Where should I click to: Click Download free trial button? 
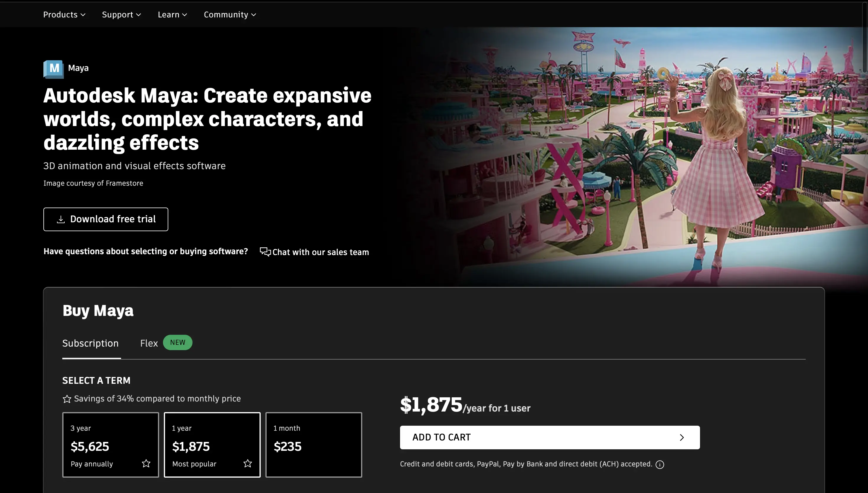(106, 219)
